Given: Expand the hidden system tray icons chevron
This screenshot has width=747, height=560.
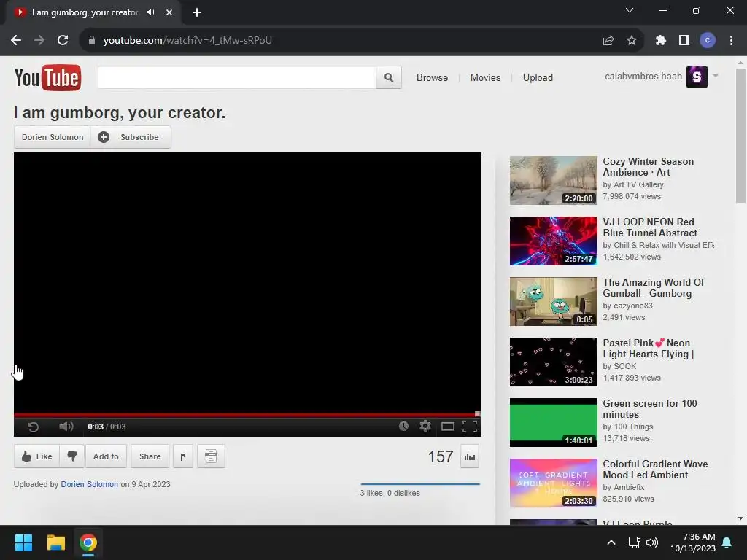Looking at the screenshot, I should [611, 542].
